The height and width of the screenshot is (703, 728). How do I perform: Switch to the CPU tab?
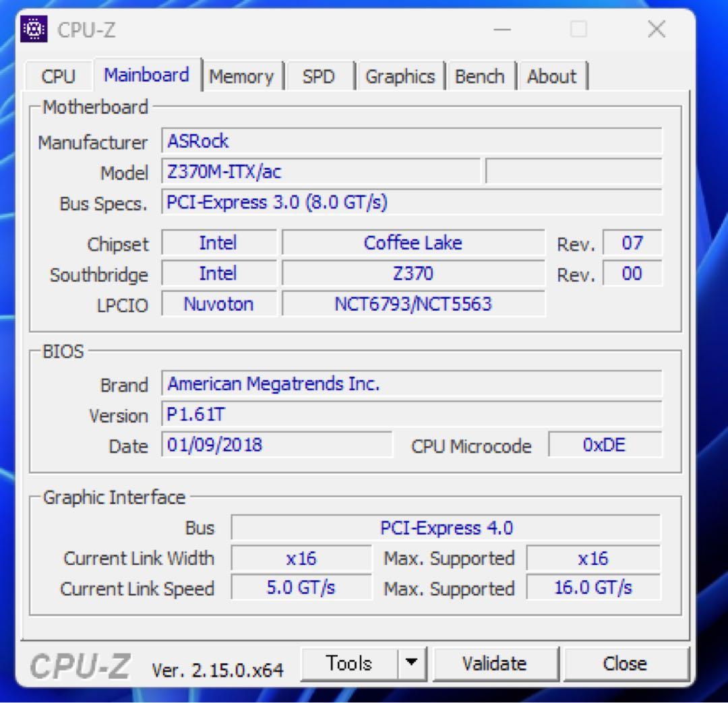[58, 76]
